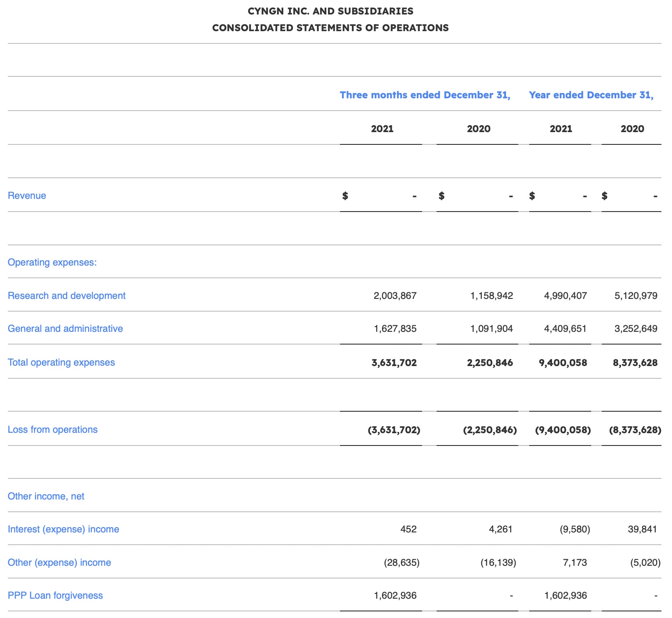The image size is (672, 618).
Task: Select total operating expenses 9,400,058
Action: (x=563, y=363)
